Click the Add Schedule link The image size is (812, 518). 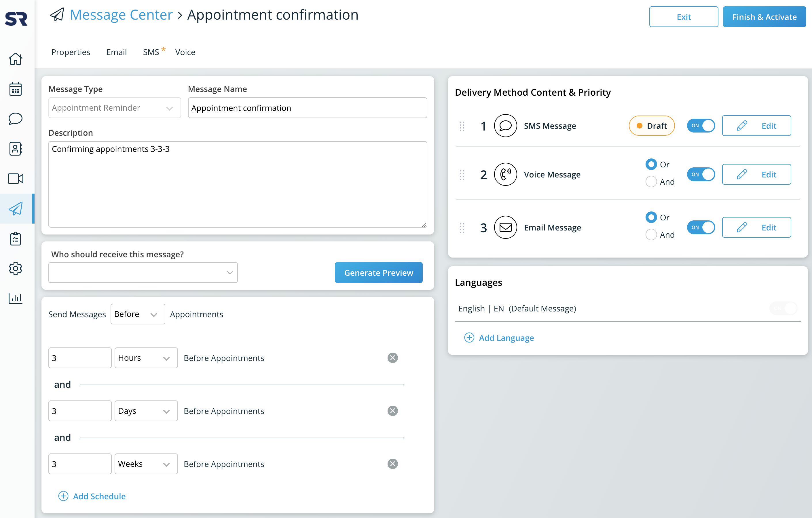99,496
